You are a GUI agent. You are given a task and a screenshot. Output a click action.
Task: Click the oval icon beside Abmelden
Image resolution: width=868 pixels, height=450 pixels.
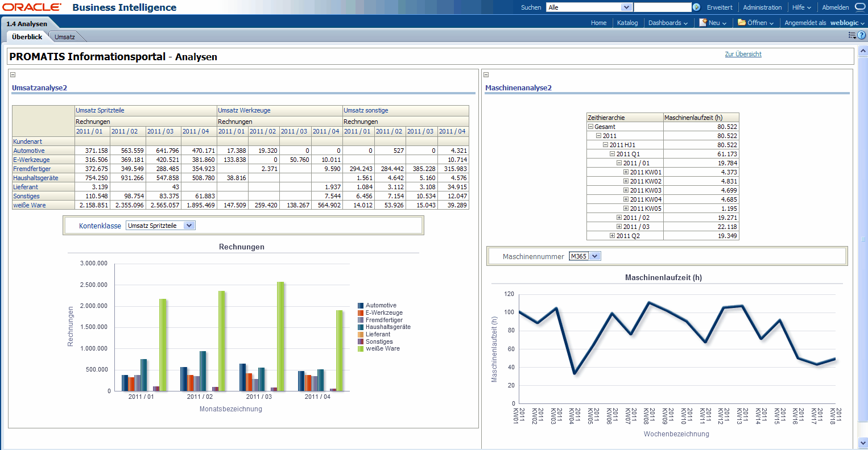click(859, 7)
